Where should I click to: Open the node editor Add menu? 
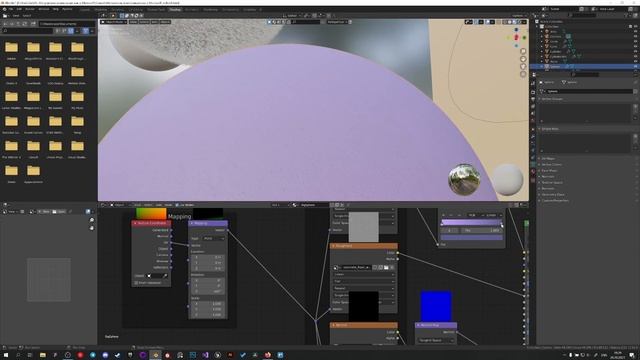tap(159, 205)
